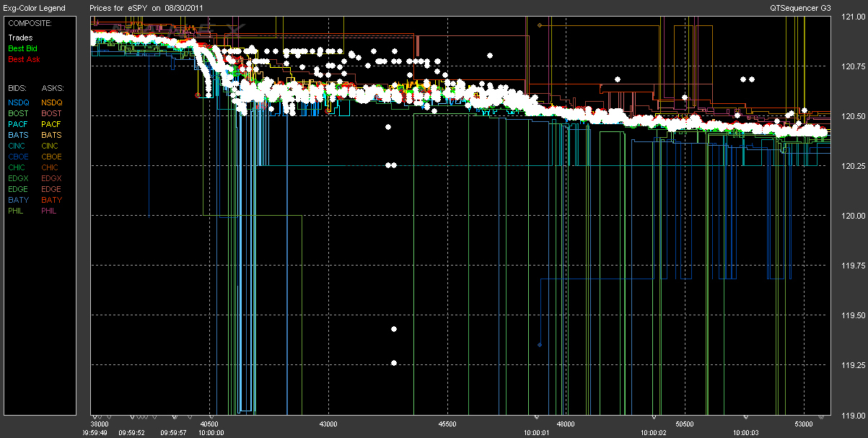The height and width of the screenshot is (438, 868).
Task: Select CINC in the ASKS column
Action: pos(51,146)
